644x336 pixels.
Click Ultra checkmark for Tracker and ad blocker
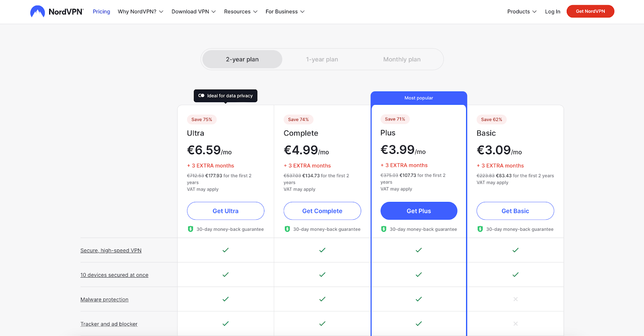coord(225,324)
